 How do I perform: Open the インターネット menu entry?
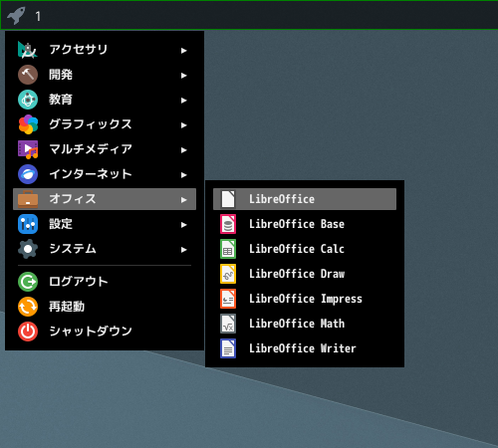point(105,174)
